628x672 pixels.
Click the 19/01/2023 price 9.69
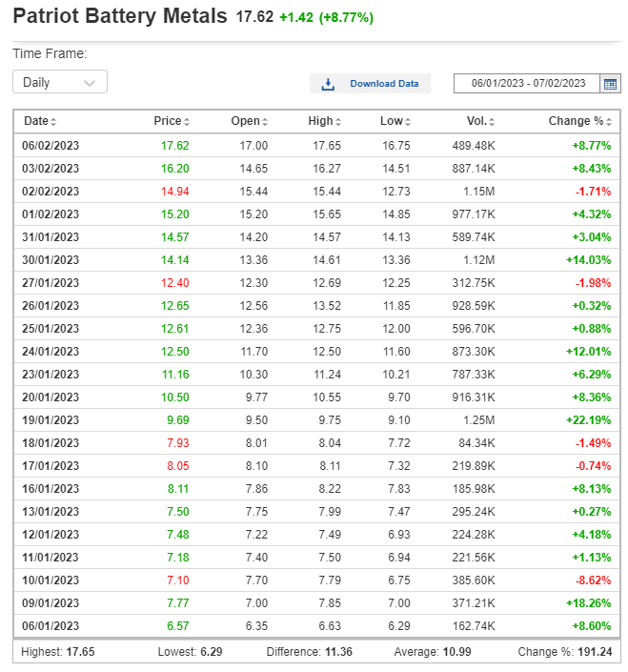pos(178,420)
